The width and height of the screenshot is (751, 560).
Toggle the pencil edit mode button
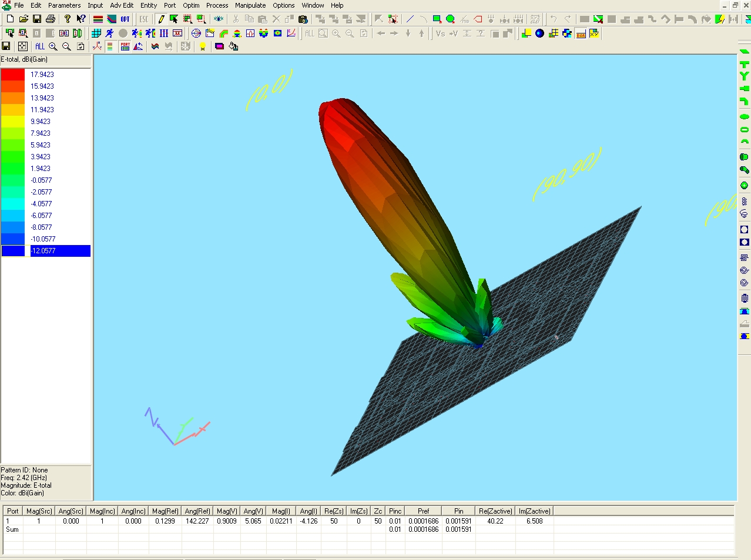click(x=161, y=19)
